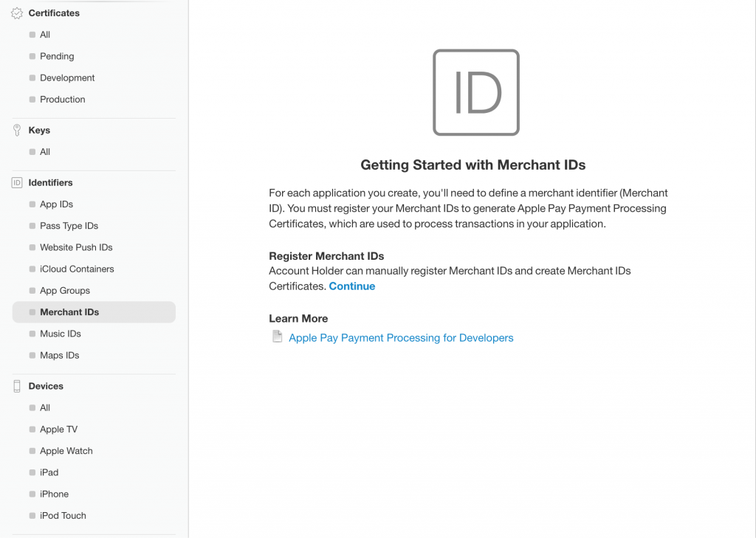
Task: Click the Devices section header
Action: (46, 386)
